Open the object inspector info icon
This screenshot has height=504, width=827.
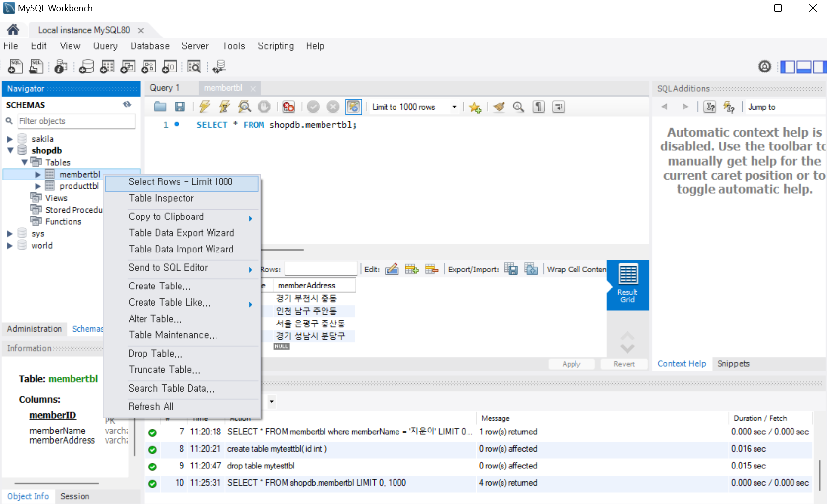click(61, 66)
